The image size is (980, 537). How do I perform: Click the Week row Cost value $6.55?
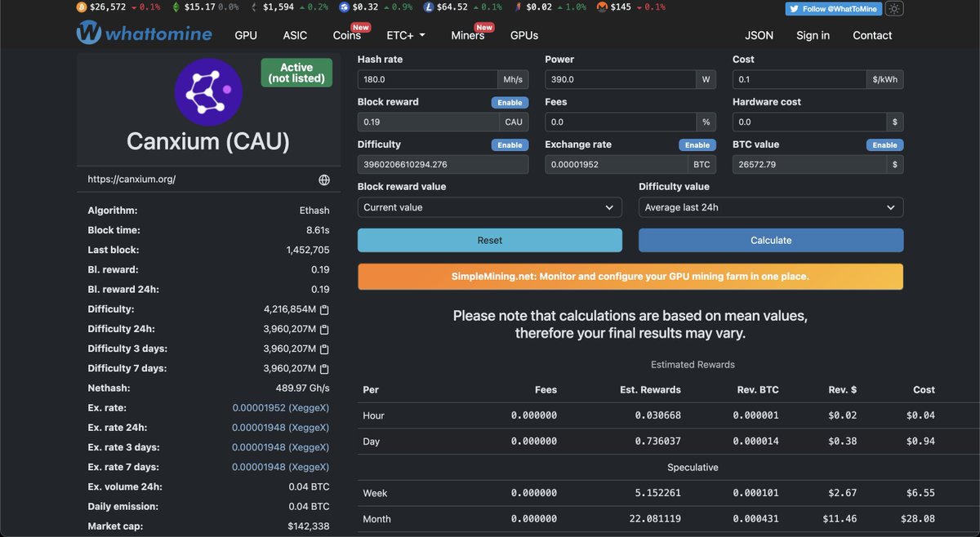click(x=920, y=493)
